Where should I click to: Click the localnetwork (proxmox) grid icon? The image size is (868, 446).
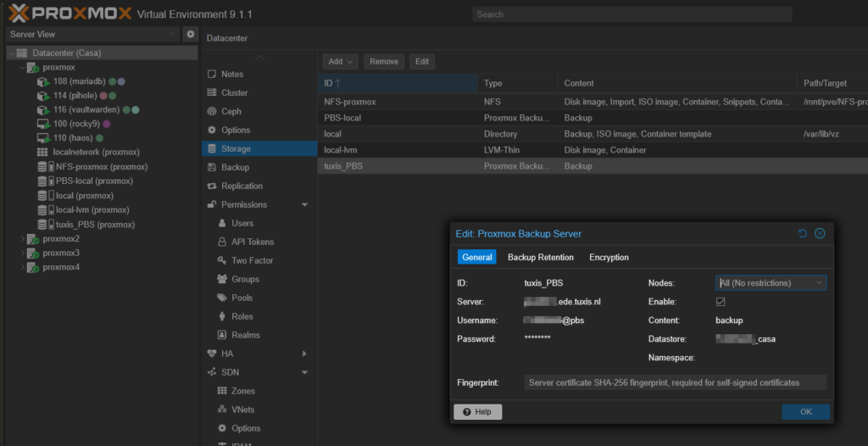point(42,152)
